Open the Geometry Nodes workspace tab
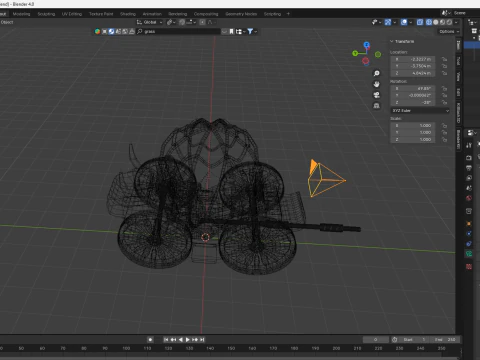Screen dimensions: 480x360 pos(241,14)
